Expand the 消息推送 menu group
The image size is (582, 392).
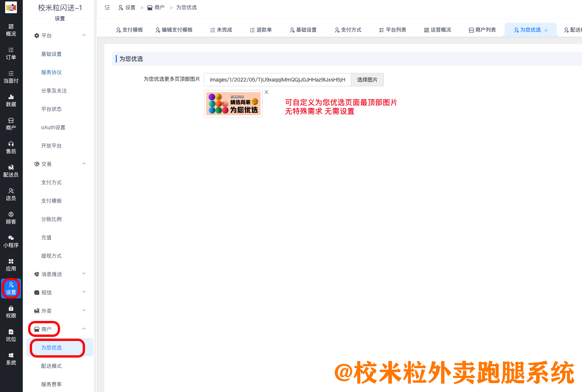point(84,274)
